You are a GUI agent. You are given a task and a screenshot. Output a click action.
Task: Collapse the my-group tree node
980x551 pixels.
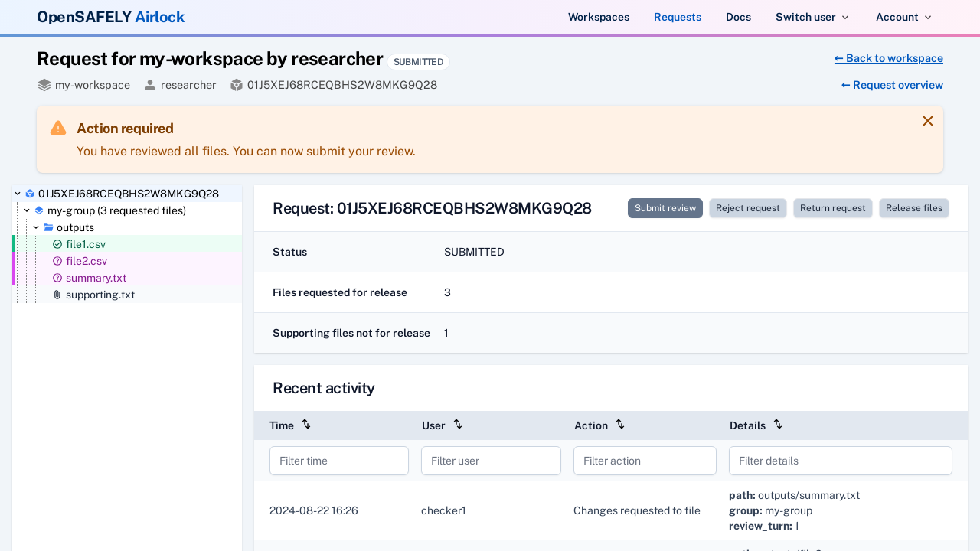[x=27, y=210]
